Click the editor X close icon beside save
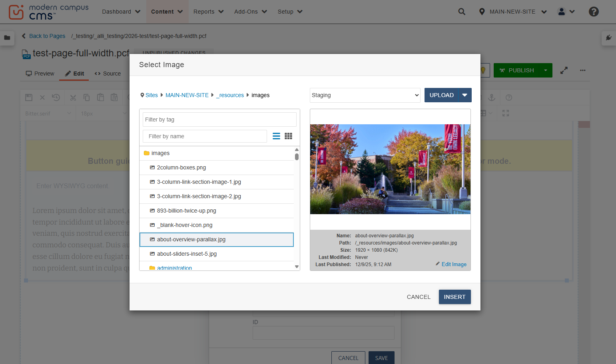This screenshot has height=364, width=616. (42, 97)
